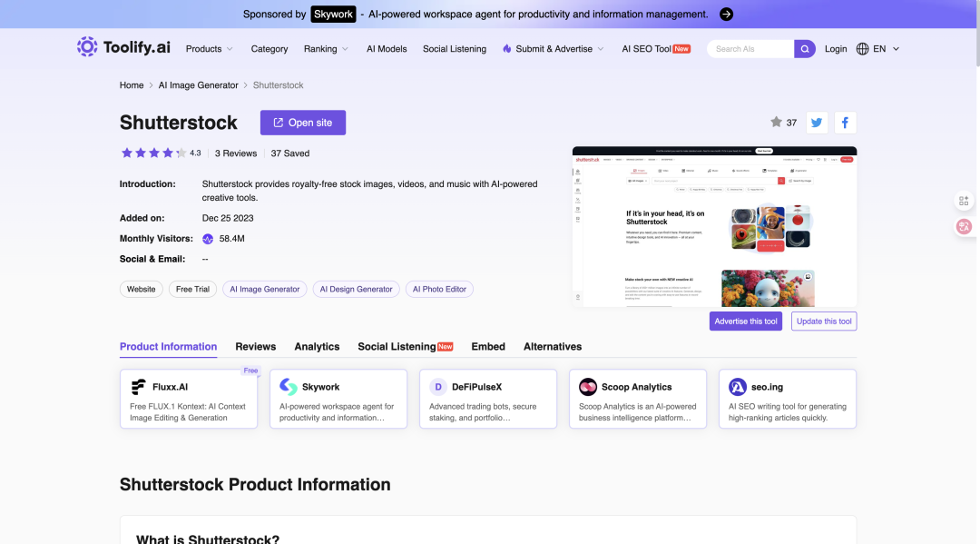Viewport: 980px width, 544px height.
Task: Click the 3 Reviews link
Action: pos(236,153)
